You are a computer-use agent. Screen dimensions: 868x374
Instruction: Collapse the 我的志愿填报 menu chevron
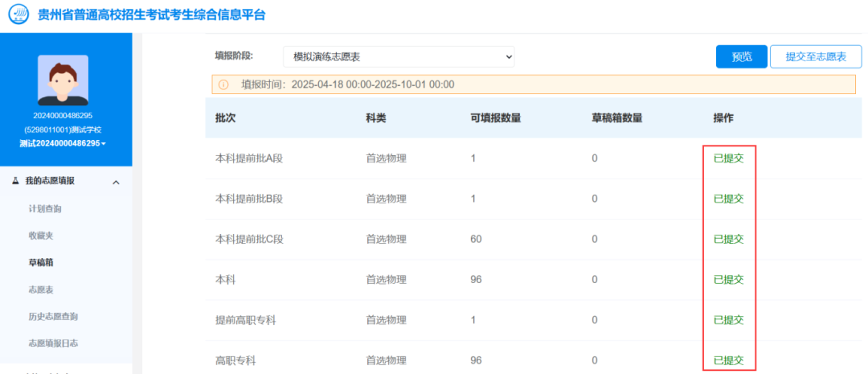coord(116,183)
